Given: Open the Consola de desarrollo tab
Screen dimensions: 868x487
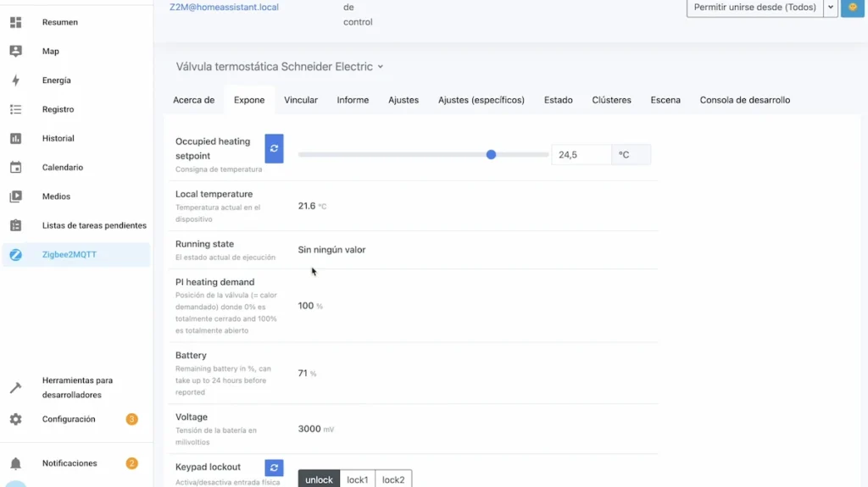Looking at the screenshot, I should [744, 100].
